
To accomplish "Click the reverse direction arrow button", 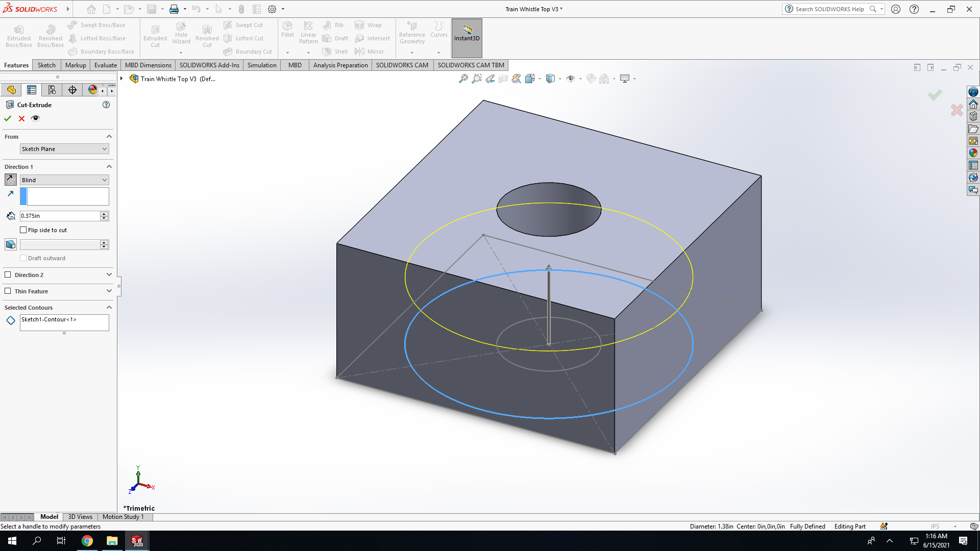I will pyautogui.click(x=10, y=180).
